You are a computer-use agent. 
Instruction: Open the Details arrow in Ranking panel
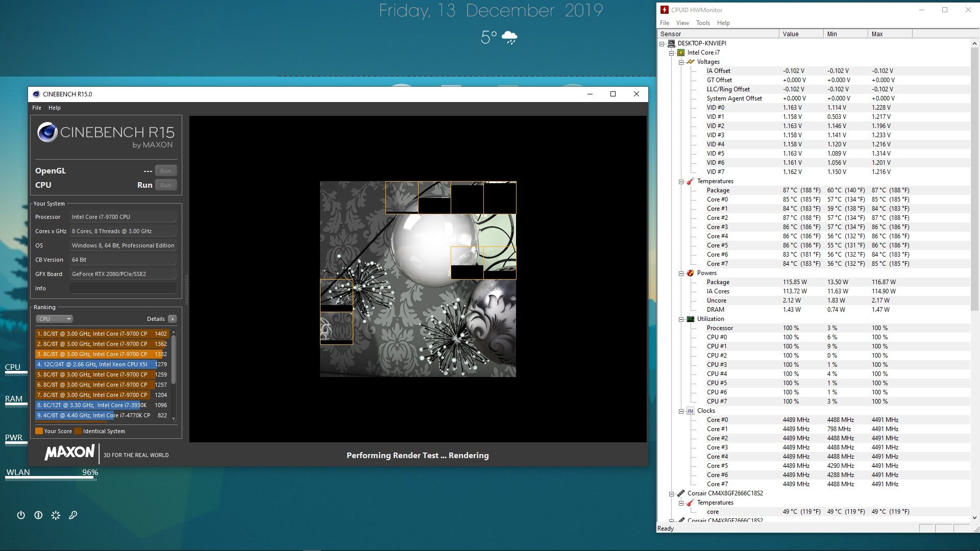pos(173,319)
